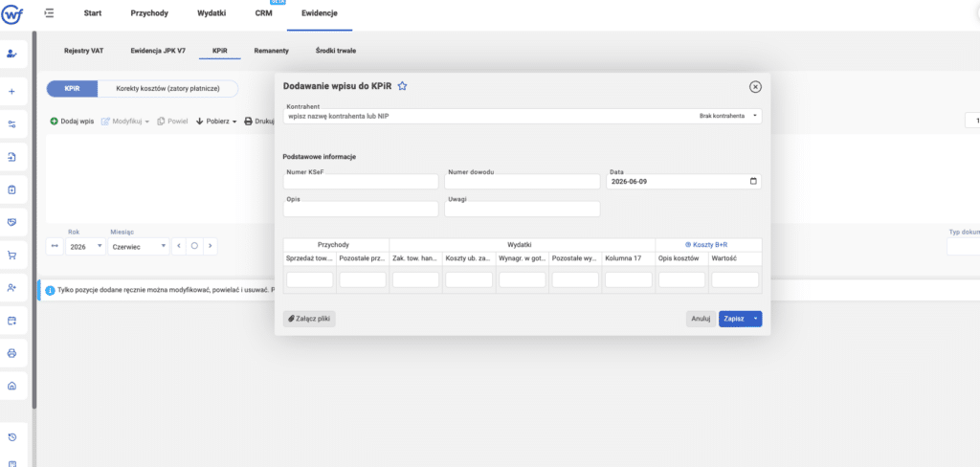Image resolution: width=980 pixels, height=467 pixels.
Task: Click the Zapisz button
Action: click(734, 319)
